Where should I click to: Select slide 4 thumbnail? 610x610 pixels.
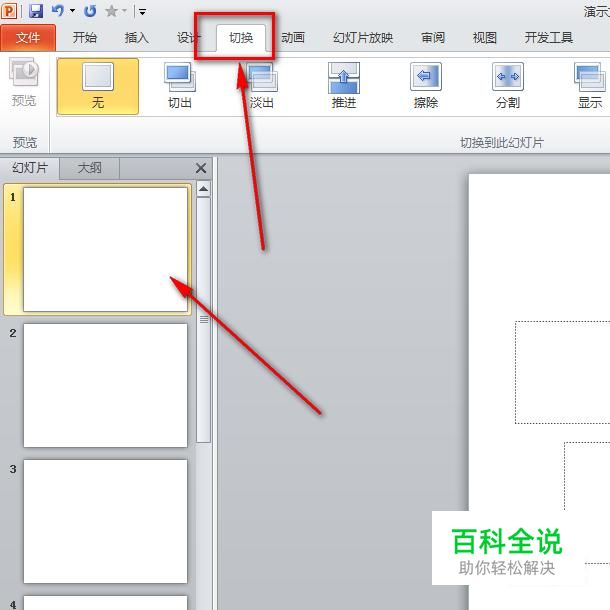[x=105, y=603]
